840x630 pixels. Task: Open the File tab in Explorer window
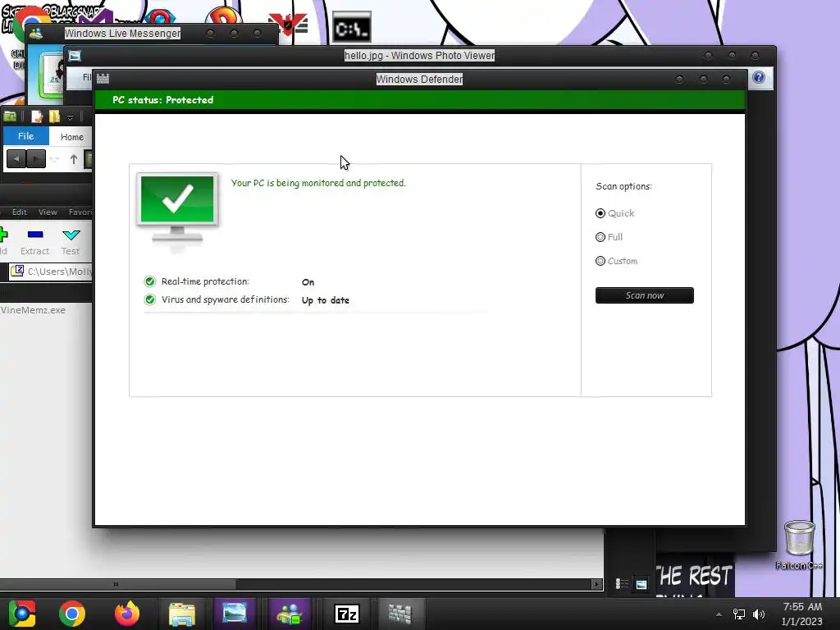pyautogui.click(x=25, y=136)
